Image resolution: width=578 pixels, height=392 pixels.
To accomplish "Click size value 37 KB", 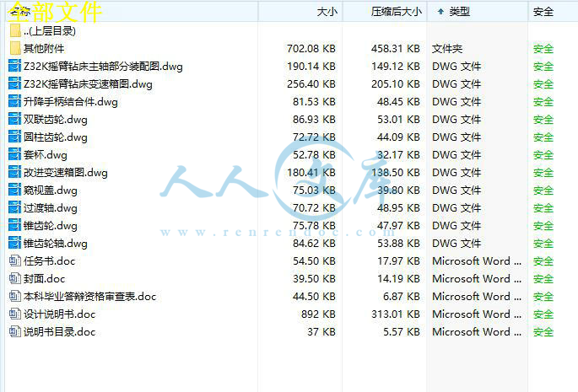I will (x=321, y=331).
